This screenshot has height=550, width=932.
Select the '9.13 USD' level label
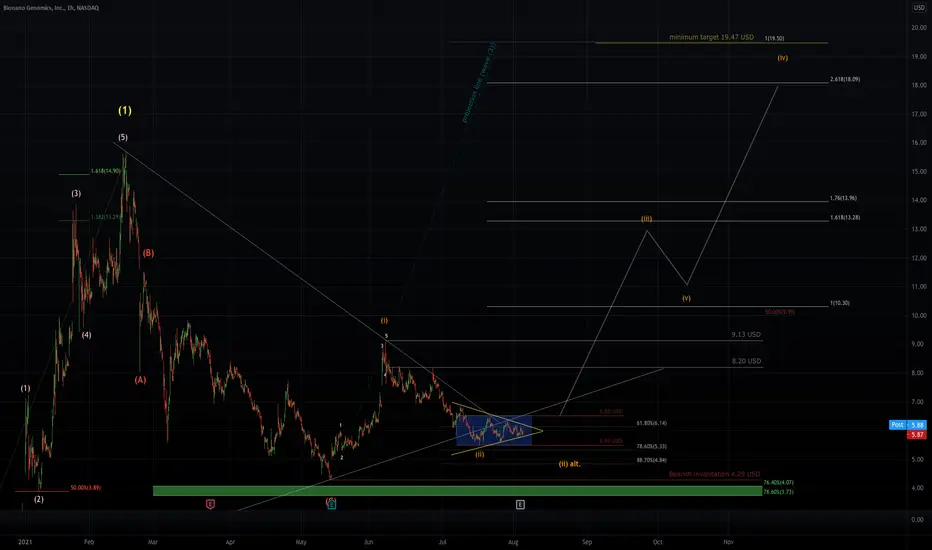[x=746, y=335]
